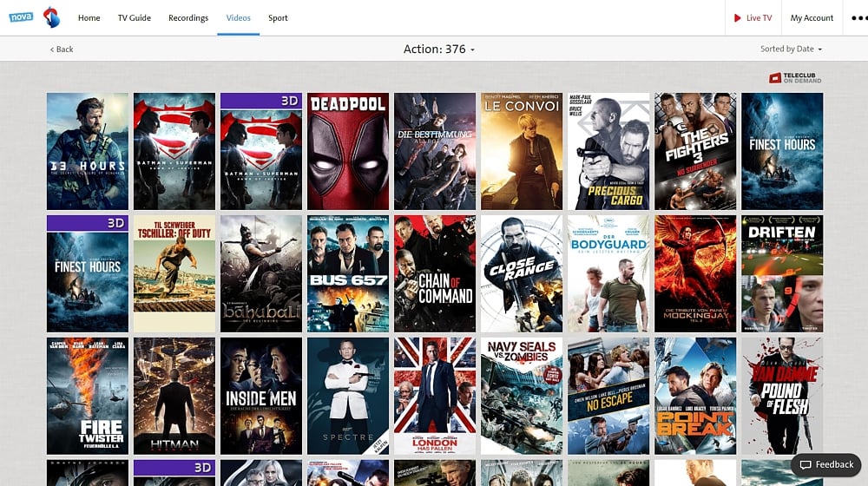Viewport: 868px width, 486px height.
Task: Open The Fighters 3 poster
Action: coord(695,151)
